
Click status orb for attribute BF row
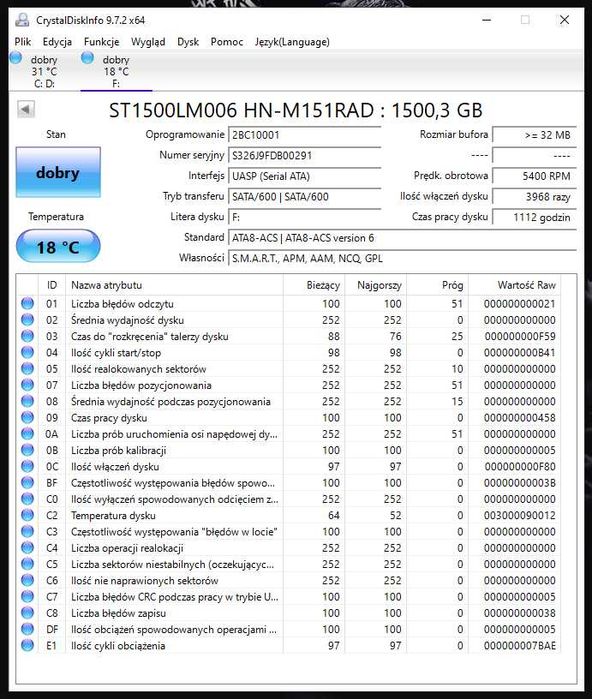pyautogui.click(x=28, y=482)
